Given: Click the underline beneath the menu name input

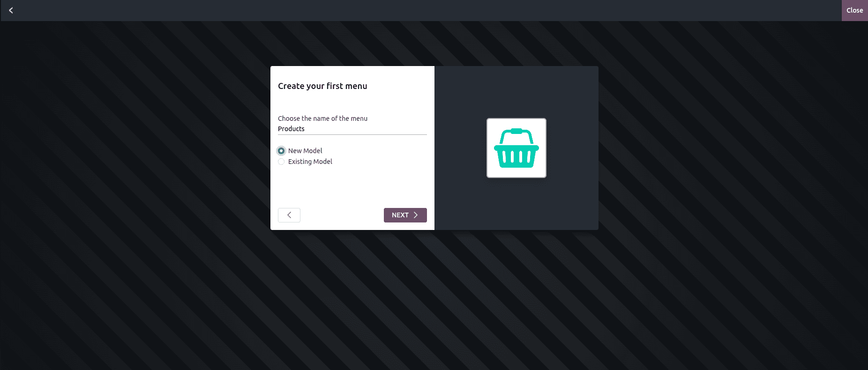Looking at the screenshot, I should [352, 134].
